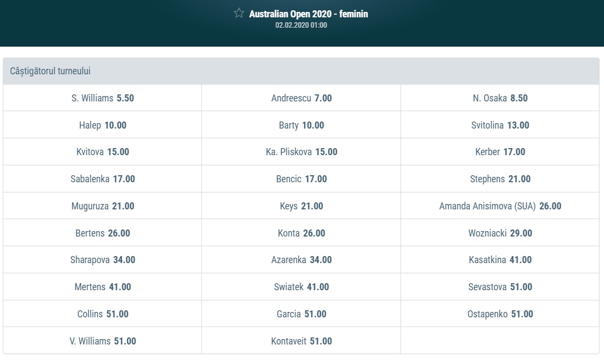Pick V. Williams at 51.00

point(103,341)
